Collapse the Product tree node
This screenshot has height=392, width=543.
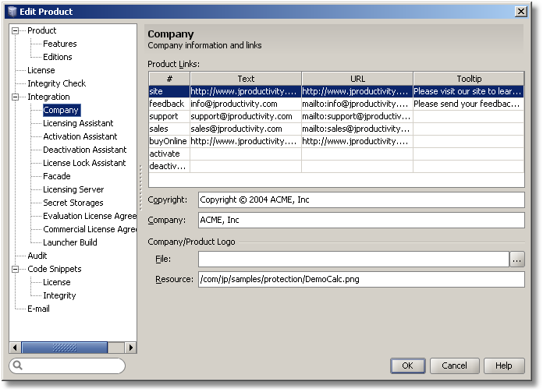(x=16, y=31)
